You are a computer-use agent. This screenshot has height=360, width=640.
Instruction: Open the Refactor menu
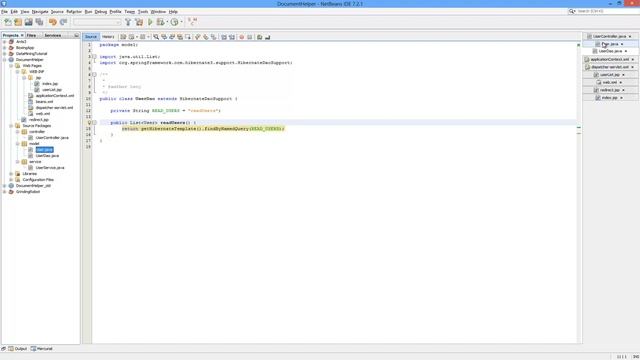[x=74, y=12]
